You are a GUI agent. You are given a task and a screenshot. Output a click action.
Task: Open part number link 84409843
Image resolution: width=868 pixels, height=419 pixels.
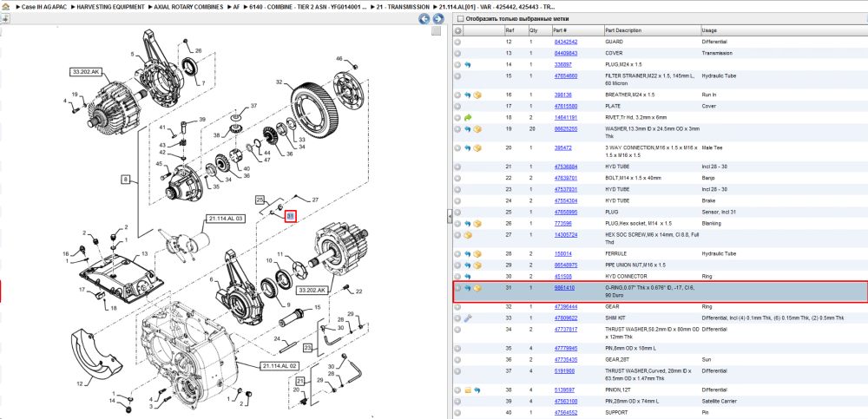pyautogui.click(x=566, y=53)
